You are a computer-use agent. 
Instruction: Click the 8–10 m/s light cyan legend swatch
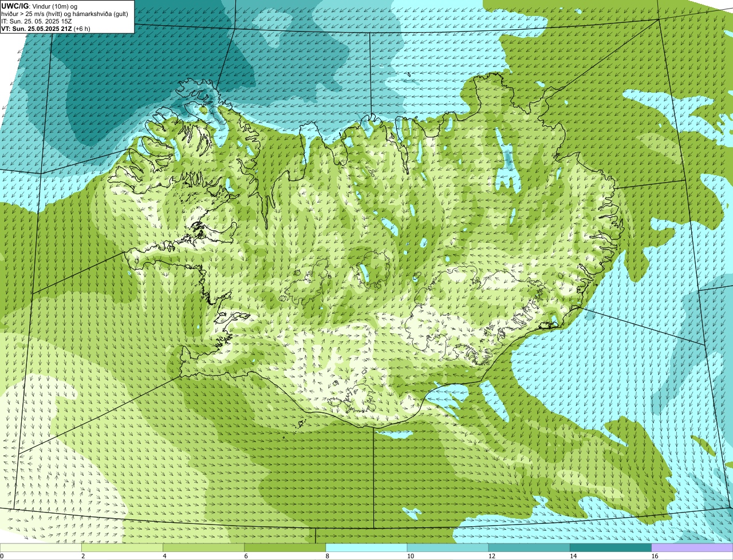pos(366,548)
